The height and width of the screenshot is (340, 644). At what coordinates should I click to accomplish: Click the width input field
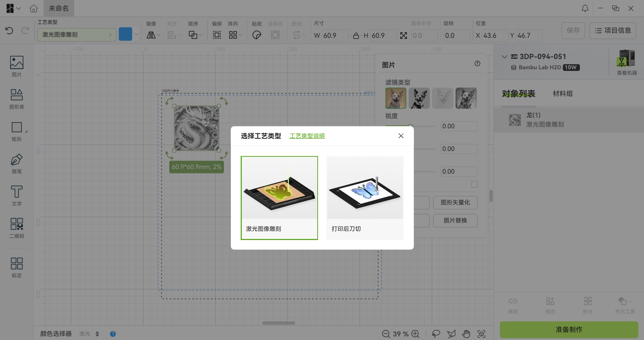(334, 36)
